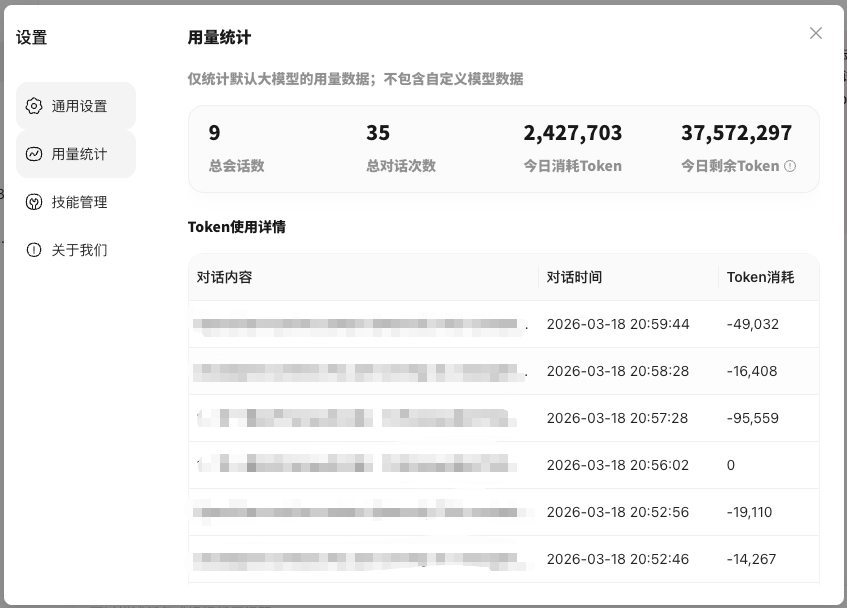Image resolution: width=847 pixels, height=608 pixels.
Task: Click the gear icon beside 通用设置
Action: click(x=33, y=106)
